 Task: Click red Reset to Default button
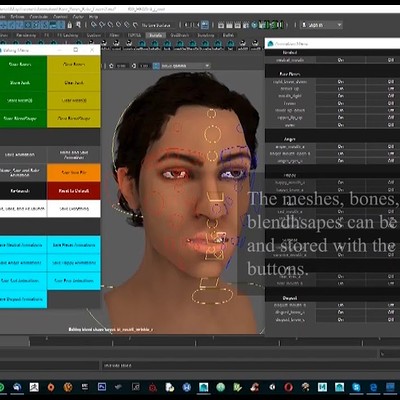(74, 191)
